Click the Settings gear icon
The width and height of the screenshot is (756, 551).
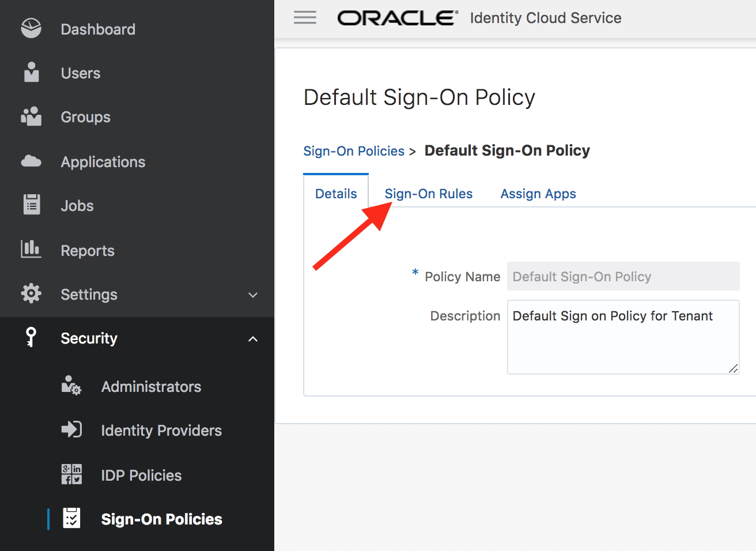(31, 293)
